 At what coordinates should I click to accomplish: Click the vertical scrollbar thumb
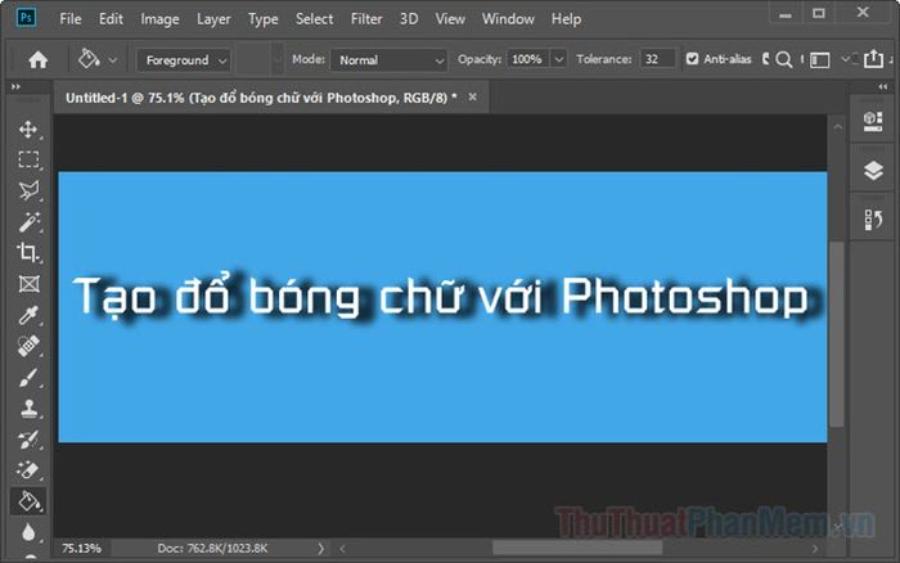point(837,334)
